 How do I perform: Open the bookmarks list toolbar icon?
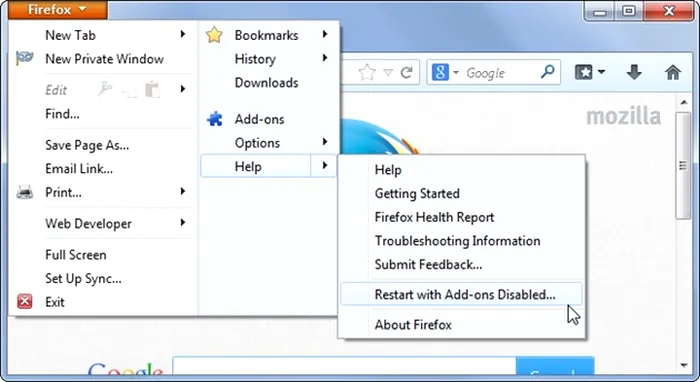(583, 72)
